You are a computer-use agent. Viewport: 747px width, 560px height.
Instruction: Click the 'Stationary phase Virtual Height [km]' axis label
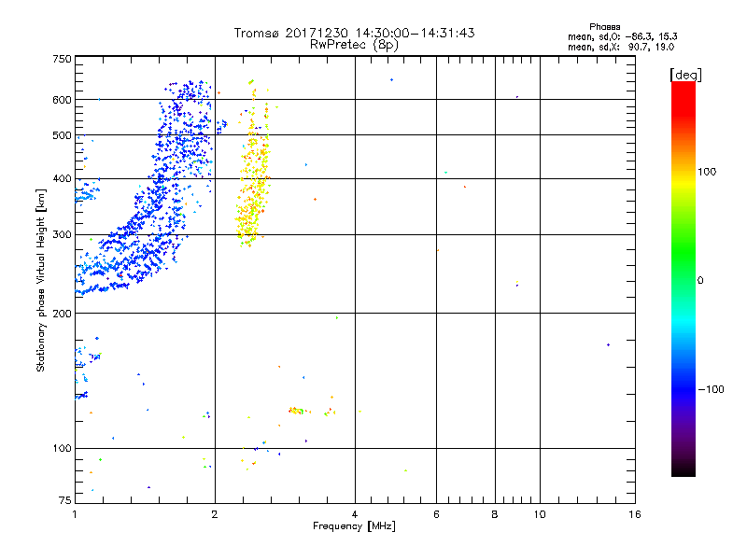[x=41, y=281]
